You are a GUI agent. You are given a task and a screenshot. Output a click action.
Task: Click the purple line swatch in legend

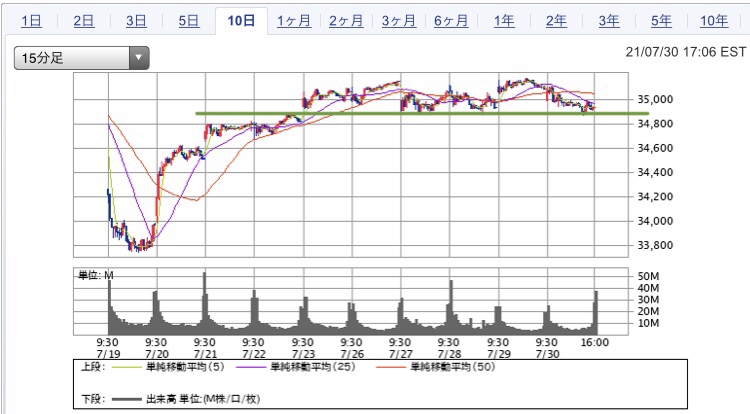click(251, 368)
